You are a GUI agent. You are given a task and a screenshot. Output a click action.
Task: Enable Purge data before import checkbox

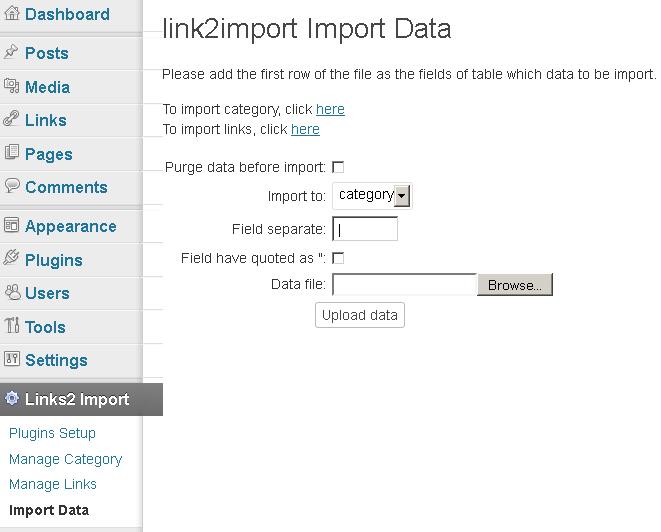pos(338,167)
